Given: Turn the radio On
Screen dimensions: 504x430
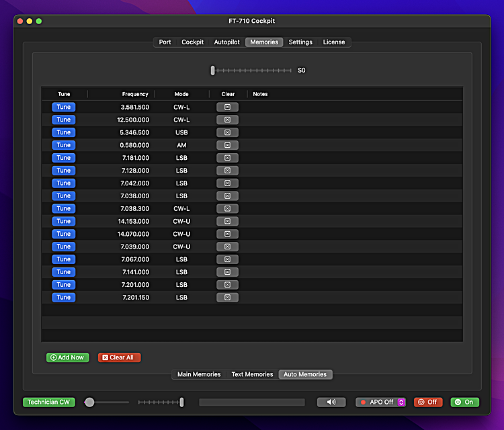Looking at the screenshot, I should tap(465, 402).
